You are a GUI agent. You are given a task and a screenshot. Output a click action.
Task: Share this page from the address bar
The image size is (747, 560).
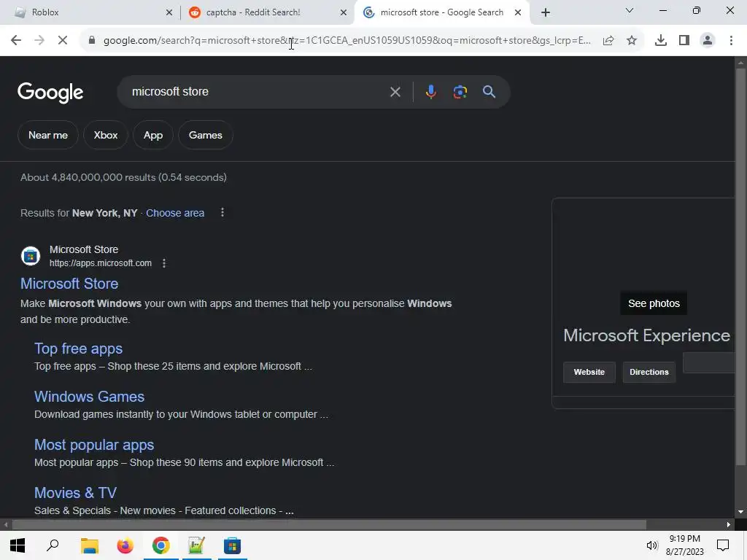pyautogui.click(x=608, y=41)
